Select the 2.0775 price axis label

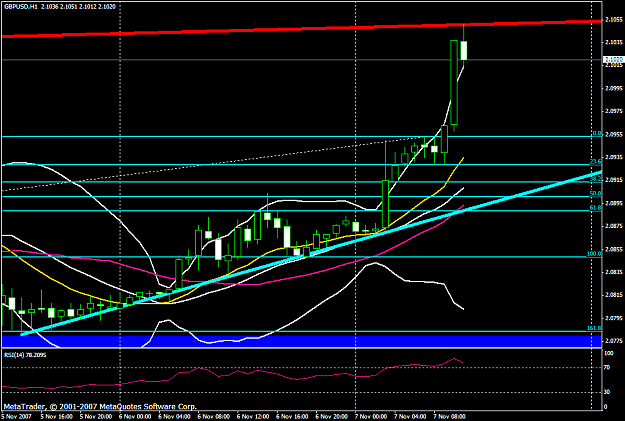coord(613,341)
